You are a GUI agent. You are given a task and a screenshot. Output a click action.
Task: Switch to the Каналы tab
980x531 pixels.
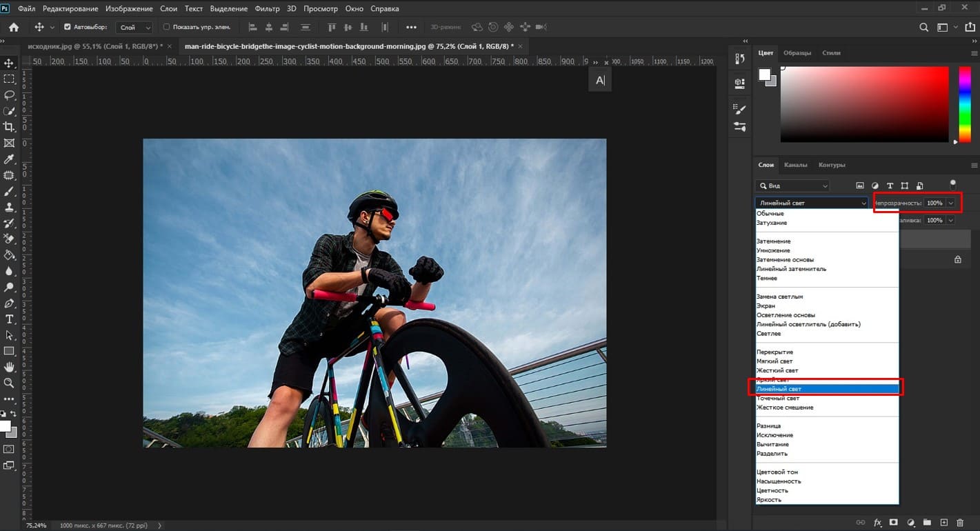795,165
